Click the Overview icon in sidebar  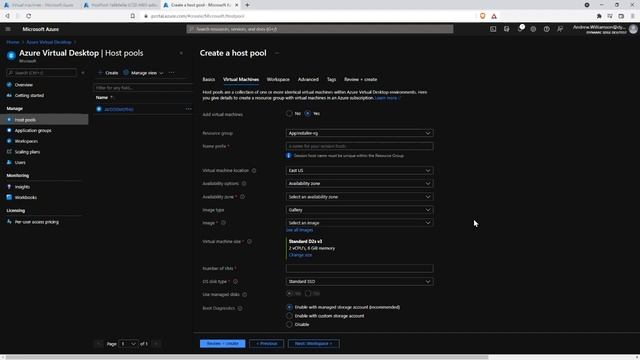pyautogui.click(x=9, y=85)
